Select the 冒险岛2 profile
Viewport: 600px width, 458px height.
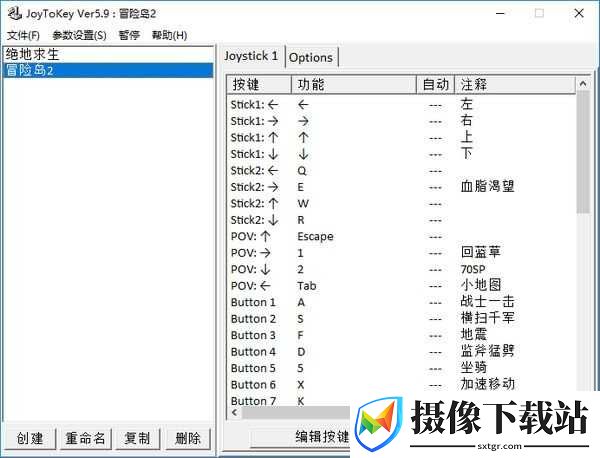coord(108,70)
